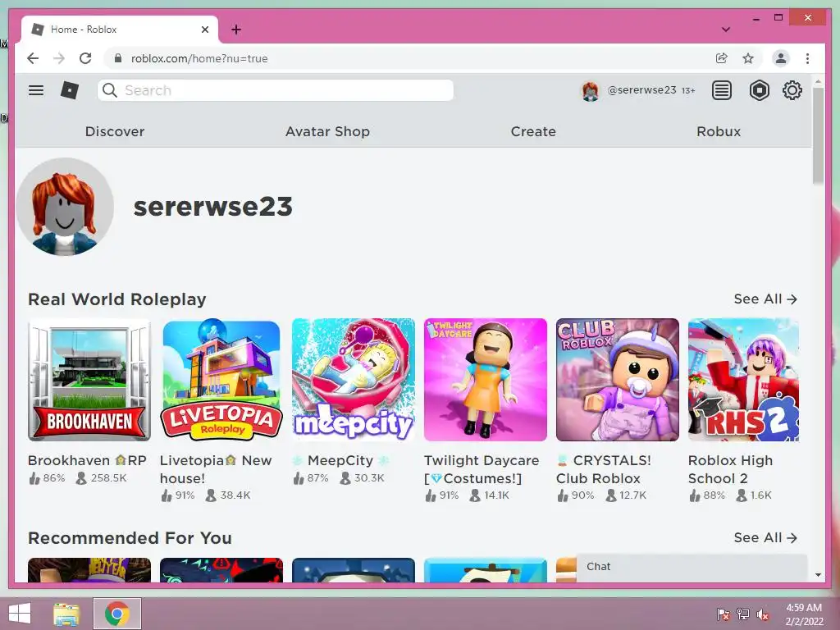
Task: Close the Home - Roblox tab
Action: point(204,30)
